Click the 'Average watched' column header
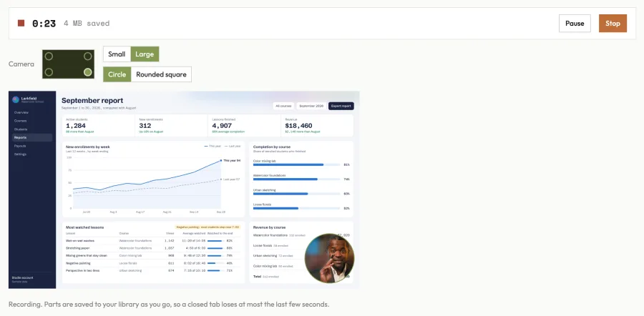The width and height of the screenshot is (644, 316). [x=194, y=234]
